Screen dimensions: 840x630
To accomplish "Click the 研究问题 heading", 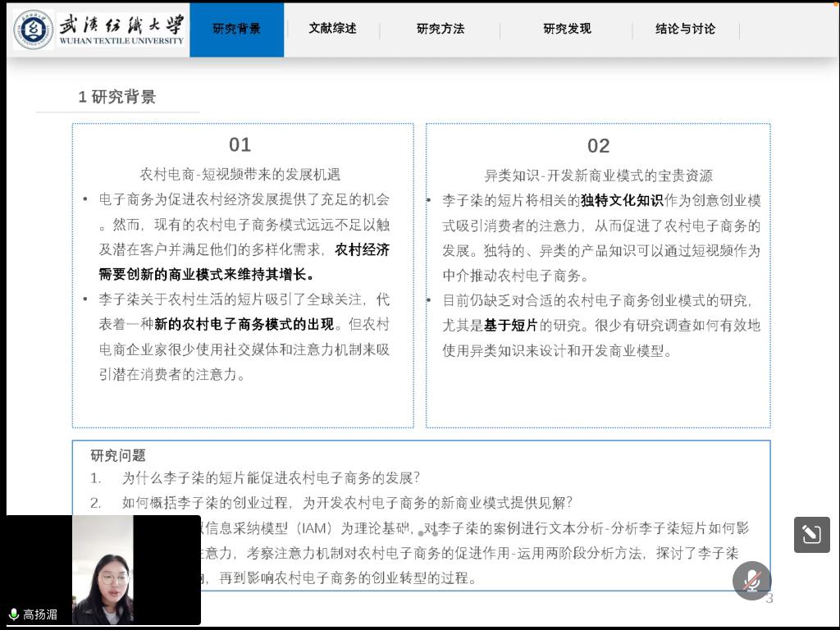I will pos(118,455).
